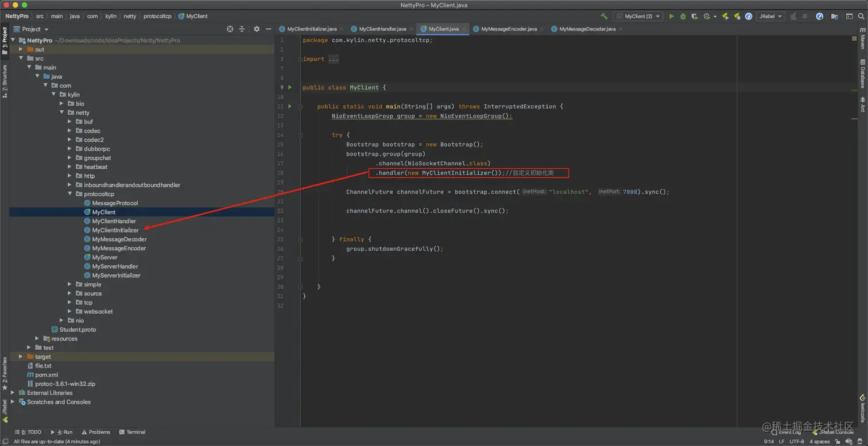Switch to MyClientHandler.java tab

pyautogui.click(x=382, y=29)
